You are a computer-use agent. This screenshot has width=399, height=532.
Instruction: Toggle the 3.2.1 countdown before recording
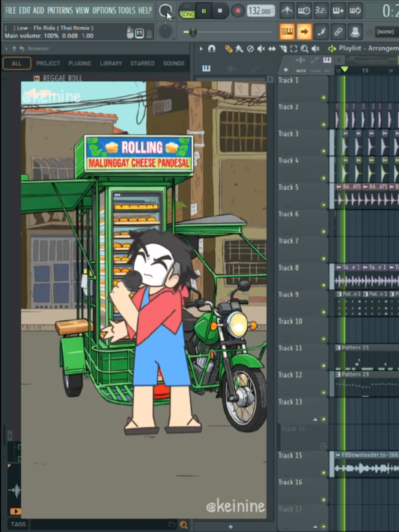321,11
